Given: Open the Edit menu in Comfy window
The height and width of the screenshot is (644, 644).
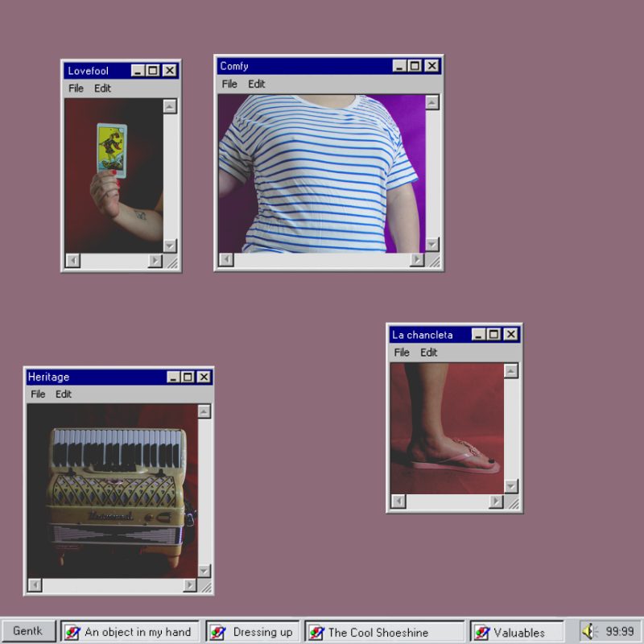Looking at the screenshot, I should [x=257, y=85].
